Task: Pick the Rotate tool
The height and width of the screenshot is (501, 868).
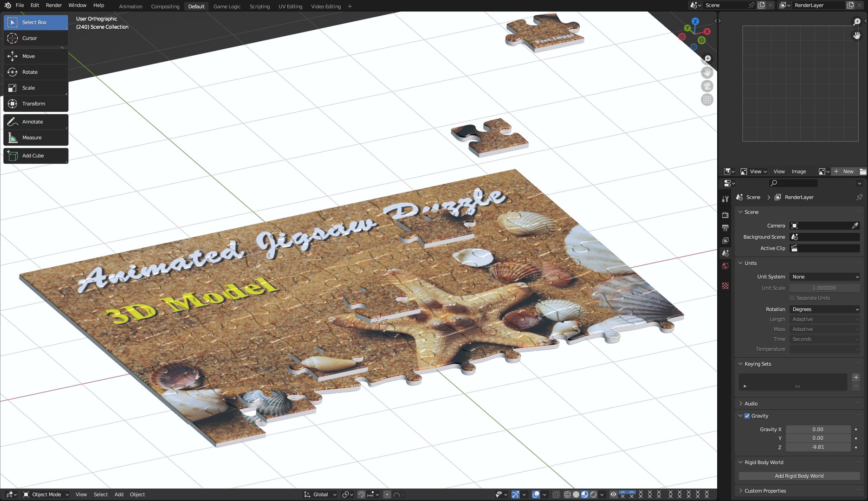Action: tap(36, 72)
